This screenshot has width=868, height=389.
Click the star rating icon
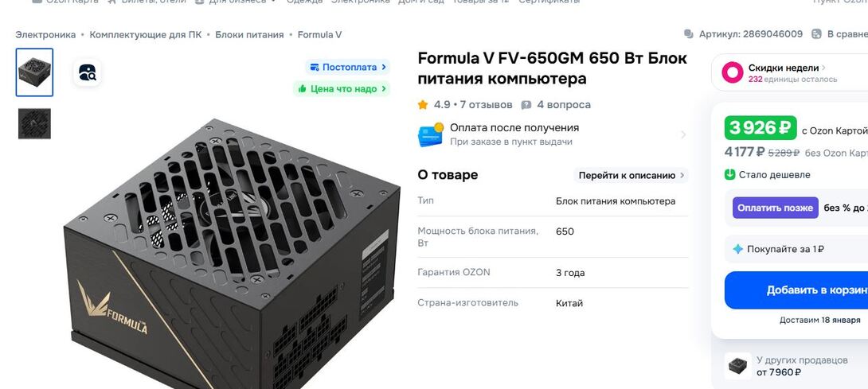[423, 104]
